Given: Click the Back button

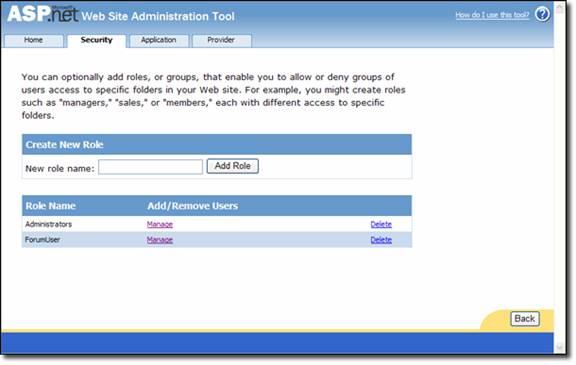Looking at the screenshot, I should (x=525, y=318).
